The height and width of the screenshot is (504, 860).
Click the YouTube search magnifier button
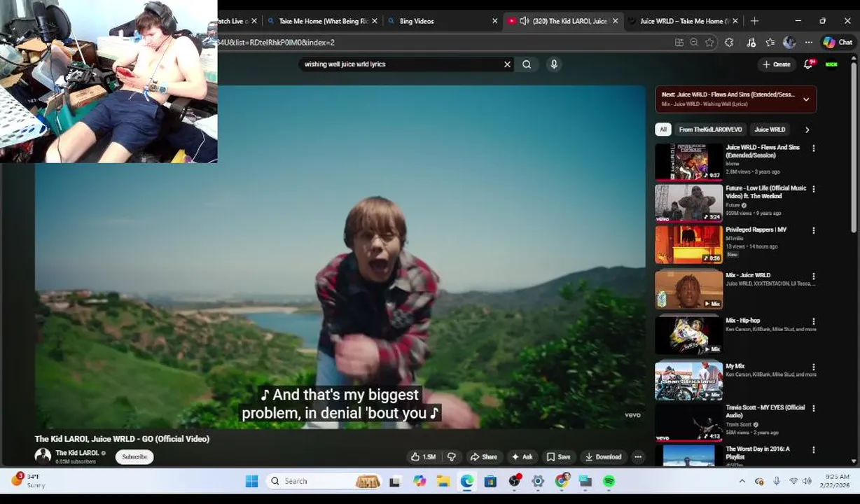527,64
